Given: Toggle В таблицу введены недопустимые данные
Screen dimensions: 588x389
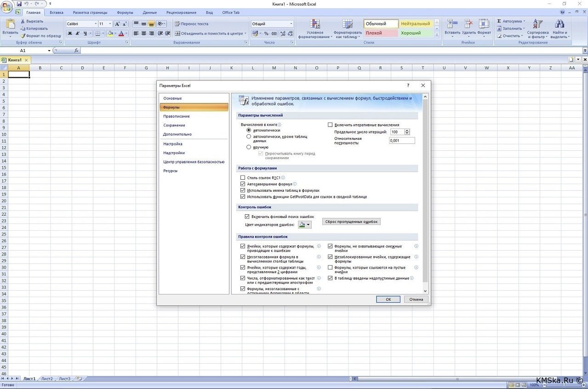Looking at the screenshot, I should click(x=330, y=278).
